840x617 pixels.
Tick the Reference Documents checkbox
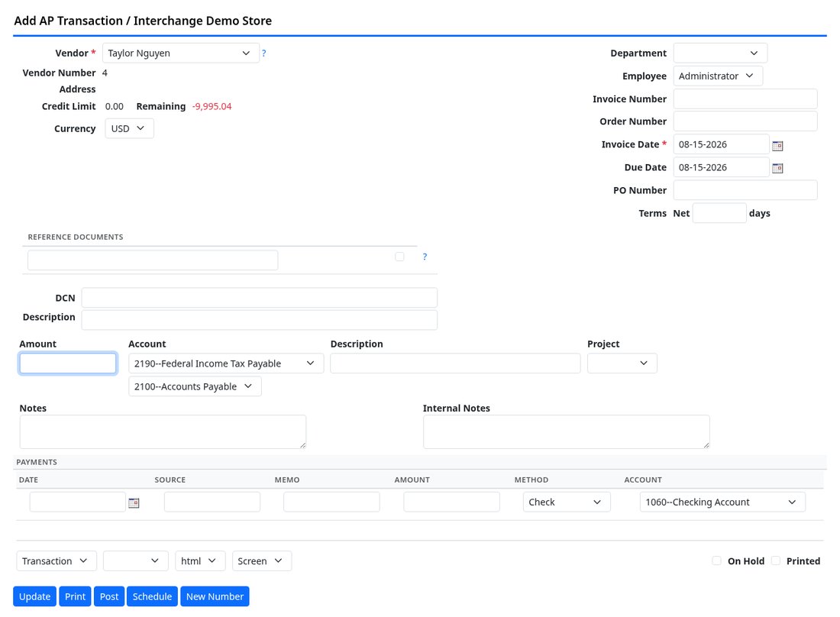[399, 257]
